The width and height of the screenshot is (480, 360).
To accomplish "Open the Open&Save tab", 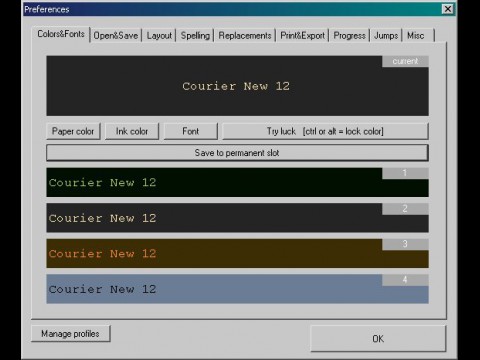I will 116,35.
